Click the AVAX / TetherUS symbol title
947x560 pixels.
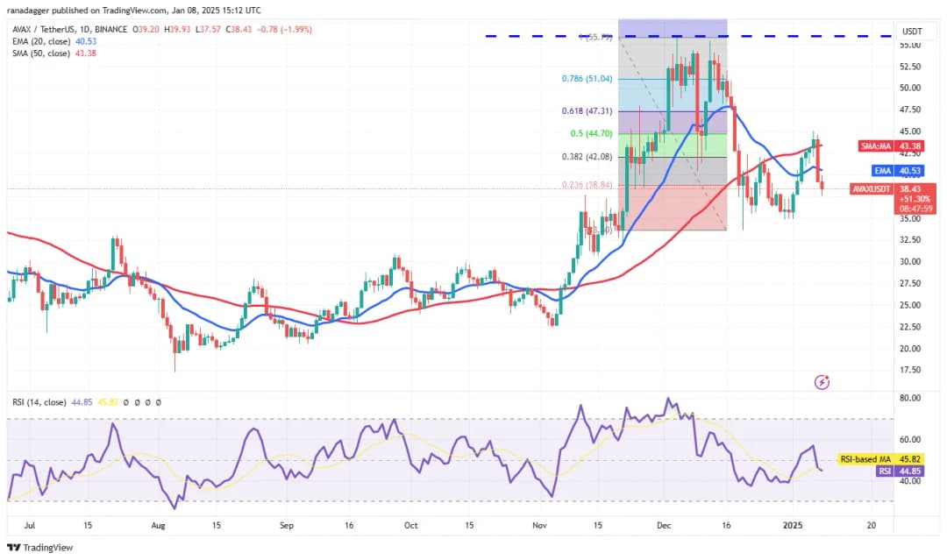pos(43,28)
